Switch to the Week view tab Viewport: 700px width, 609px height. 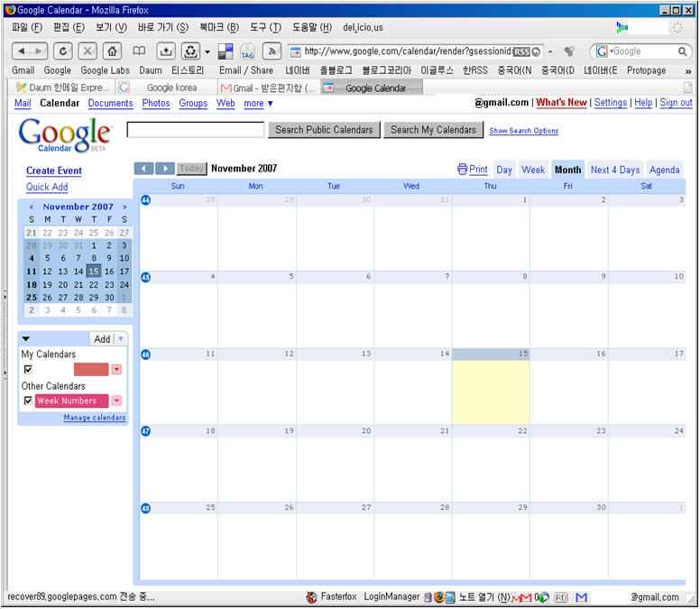tap(533, 170)
